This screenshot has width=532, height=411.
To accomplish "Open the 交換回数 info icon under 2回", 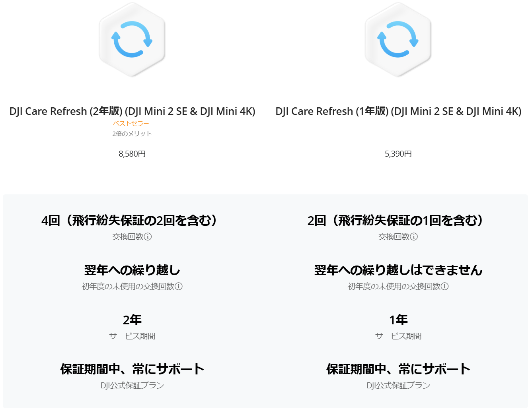I will 414,237.
